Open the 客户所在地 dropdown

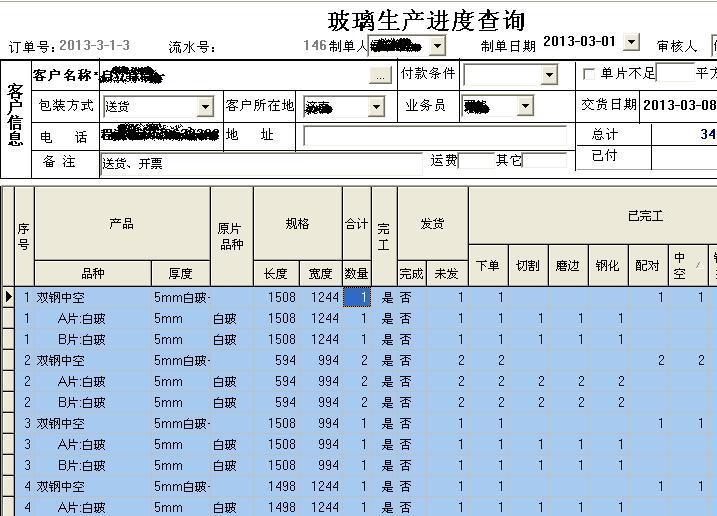pyautogui.click(x=376, y=106)
